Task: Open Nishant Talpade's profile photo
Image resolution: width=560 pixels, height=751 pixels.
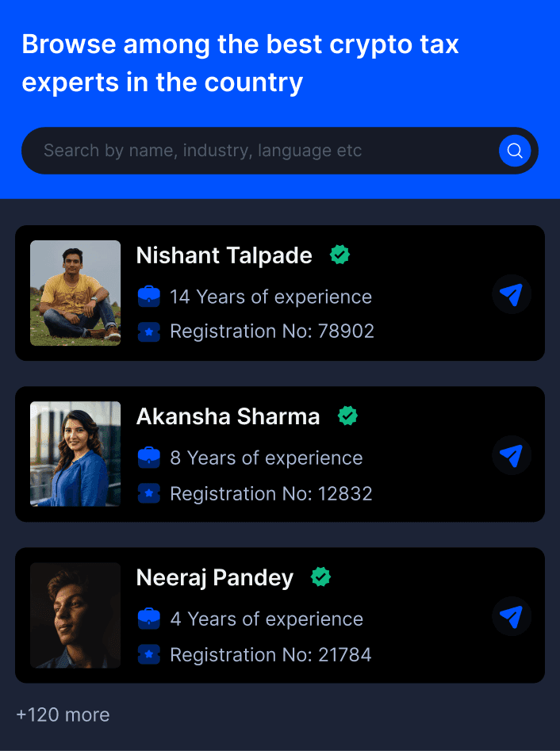Action: (x=75, y=293)
